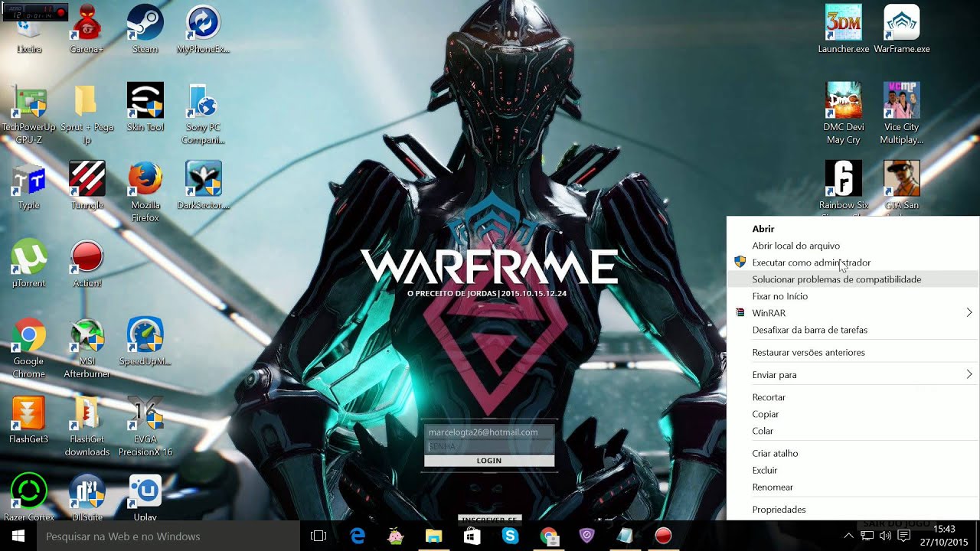Select the WarFrame.exe desktop icon
Viewport: 980px width, 551px height.
click(902, 29)
